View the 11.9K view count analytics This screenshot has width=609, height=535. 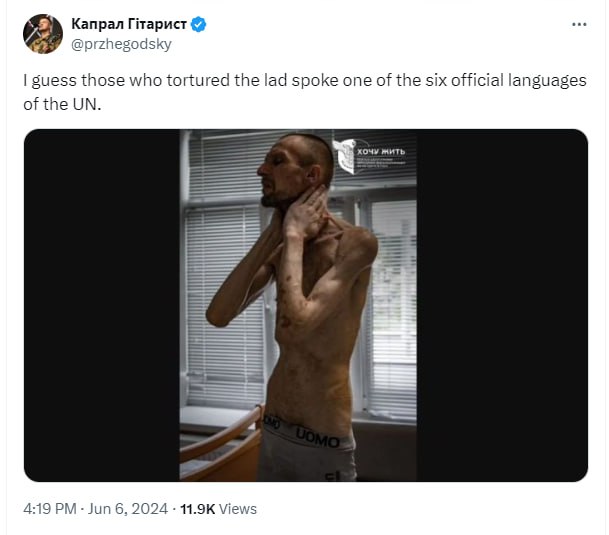click(198, 509)
